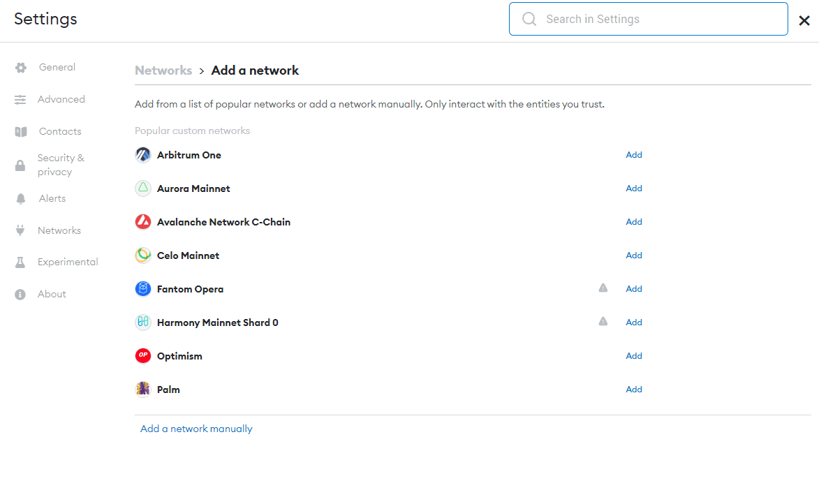Image resolution: width=819 pixels, height=504 pixels.
Task: Open the Networks settings tab
Action: pos(59,230)
